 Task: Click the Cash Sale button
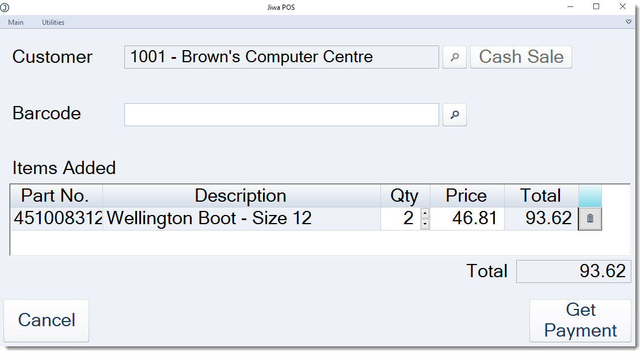point(521,57)
